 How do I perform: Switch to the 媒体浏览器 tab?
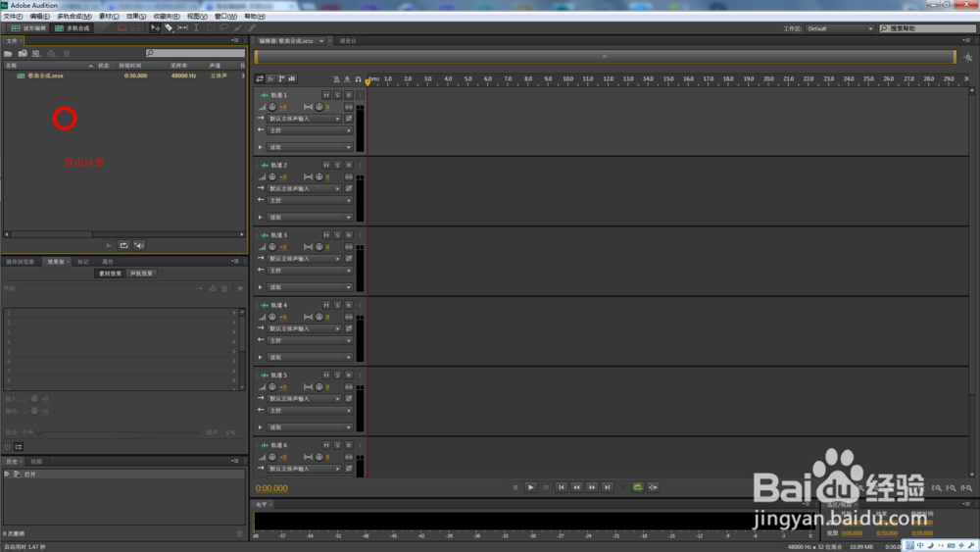coord(20,262)
